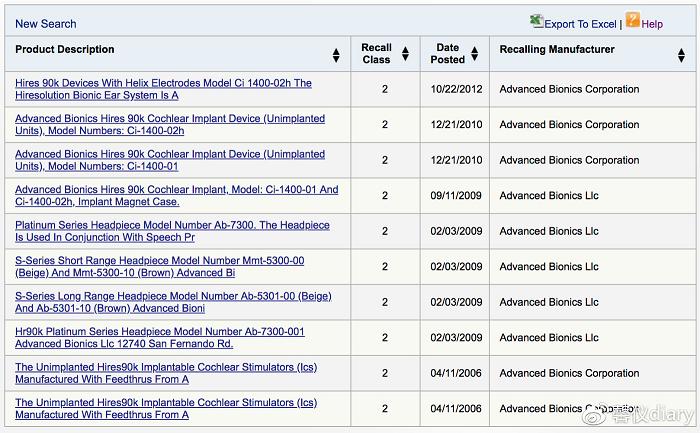Select date cell 09/11/2009

point(456,196)
